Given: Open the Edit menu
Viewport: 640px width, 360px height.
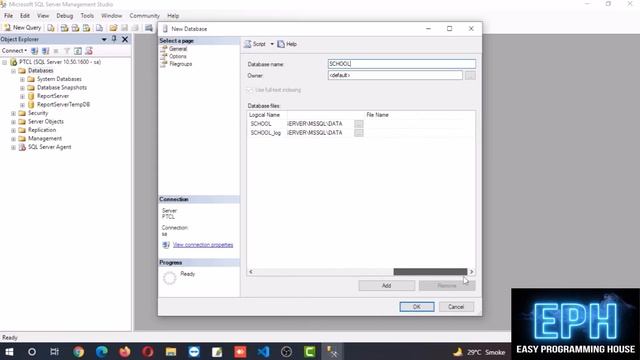Looking at the screenshot, I should [x=25, y=16].
